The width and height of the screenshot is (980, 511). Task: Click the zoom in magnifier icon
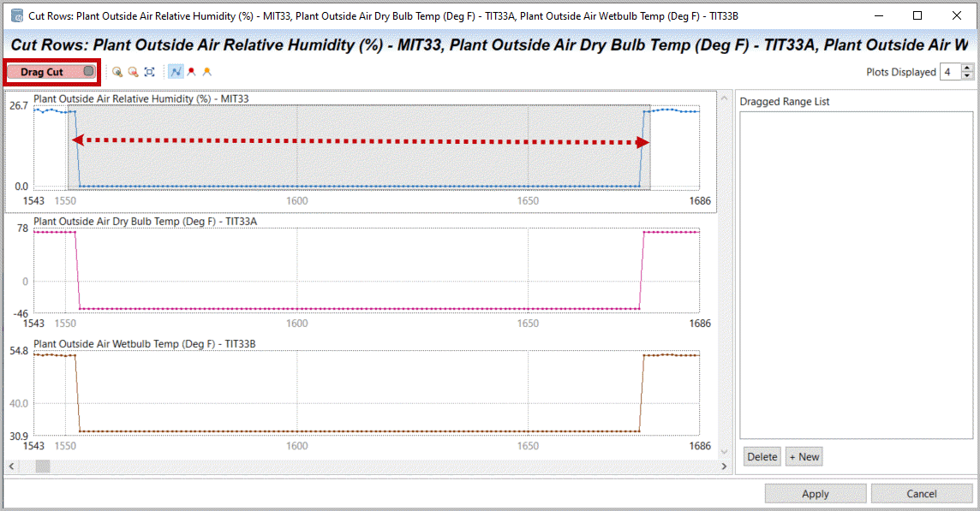117,73
